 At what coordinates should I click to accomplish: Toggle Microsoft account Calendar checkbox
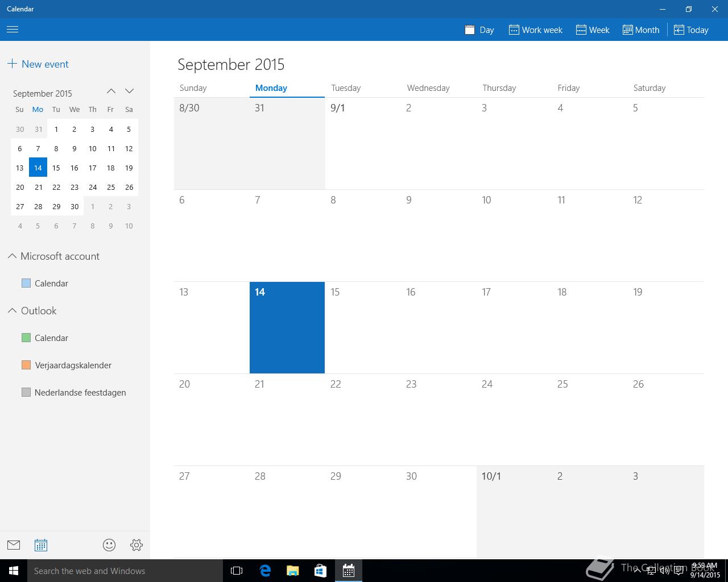click(x=26, y=283)
